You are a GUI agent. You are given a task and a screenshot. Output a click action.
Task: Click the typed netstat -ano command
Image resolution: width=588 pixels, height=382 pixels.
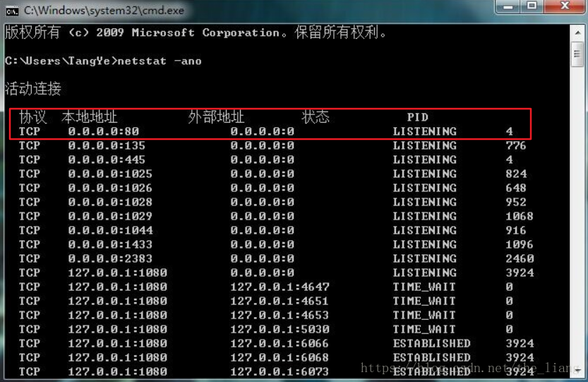click(160, 61)
